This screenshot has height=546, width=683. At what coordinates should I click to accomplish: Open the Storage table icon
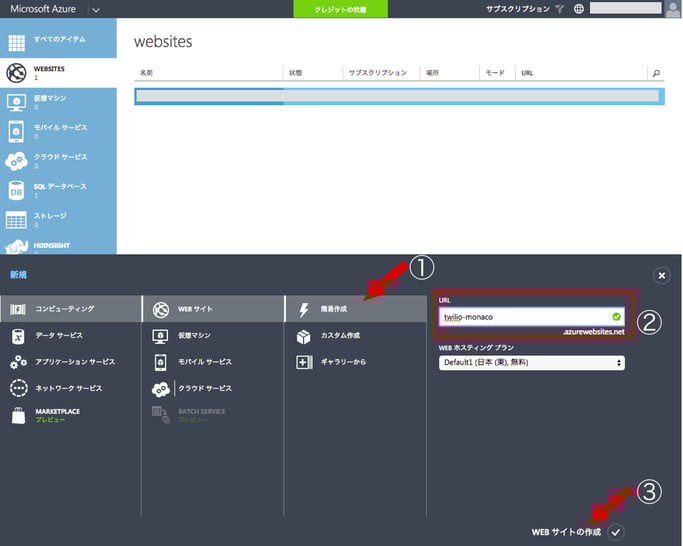16,220
